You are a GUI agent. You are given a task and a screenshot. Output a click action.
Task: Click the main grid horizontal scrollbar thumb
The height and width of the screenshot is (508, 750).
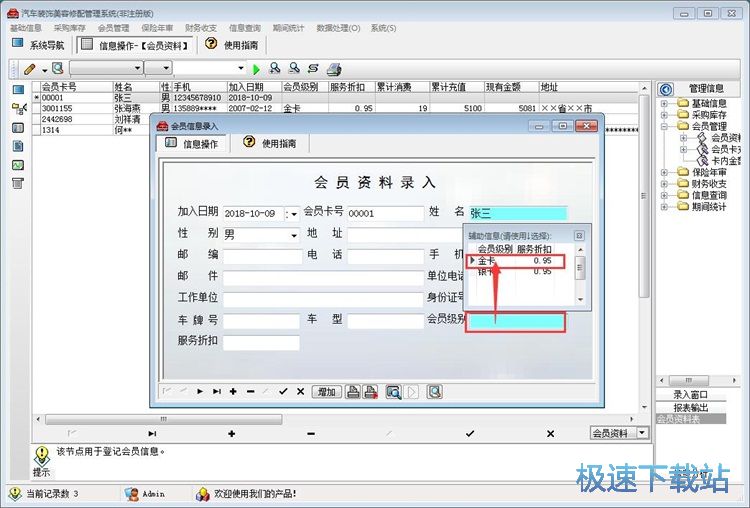click(x=164, y=420)
